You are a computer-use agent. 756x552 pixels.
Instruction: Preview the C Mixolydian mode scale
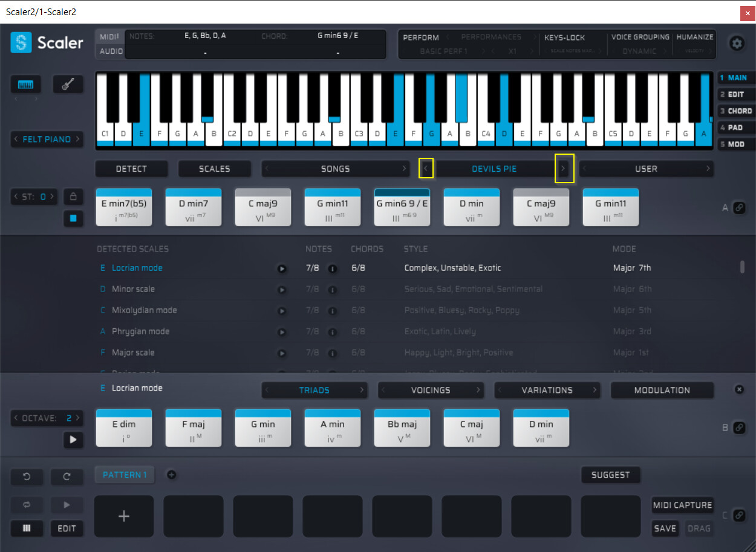click(x=282, y=311)
